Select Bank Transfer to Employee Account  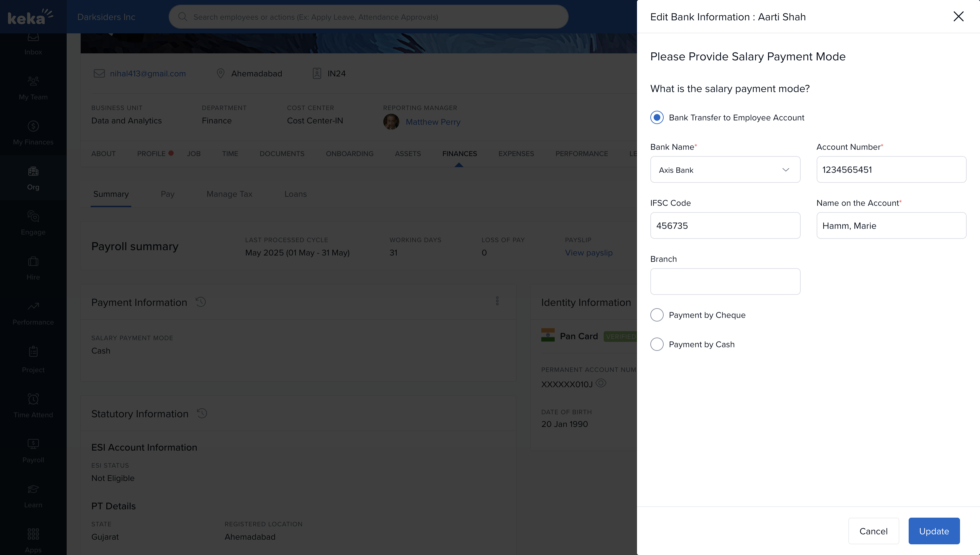[x=657, y=117]
